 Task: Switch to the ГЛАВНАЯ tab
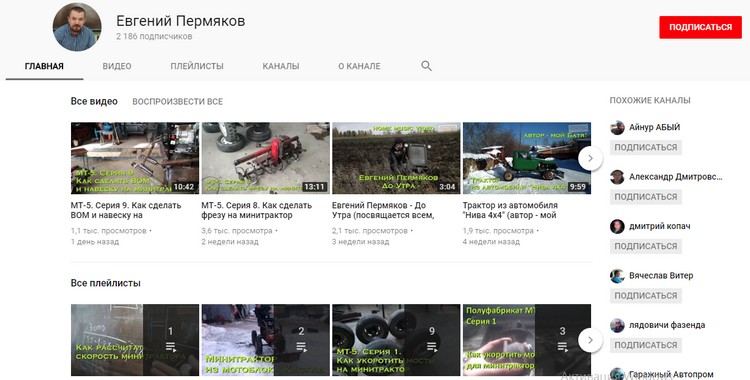click(44, 66)
